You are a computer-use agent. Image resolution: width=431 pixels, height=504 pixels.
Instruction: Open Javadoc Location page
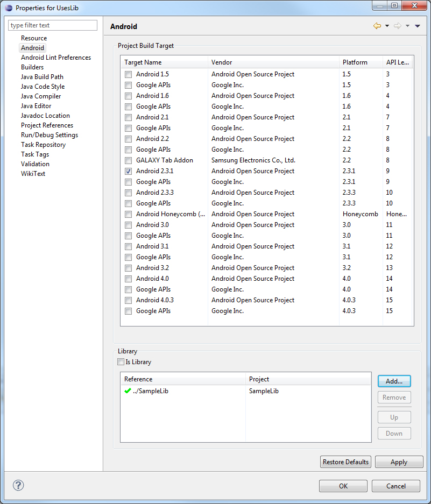pyautogui.click(x=45, y=116)
